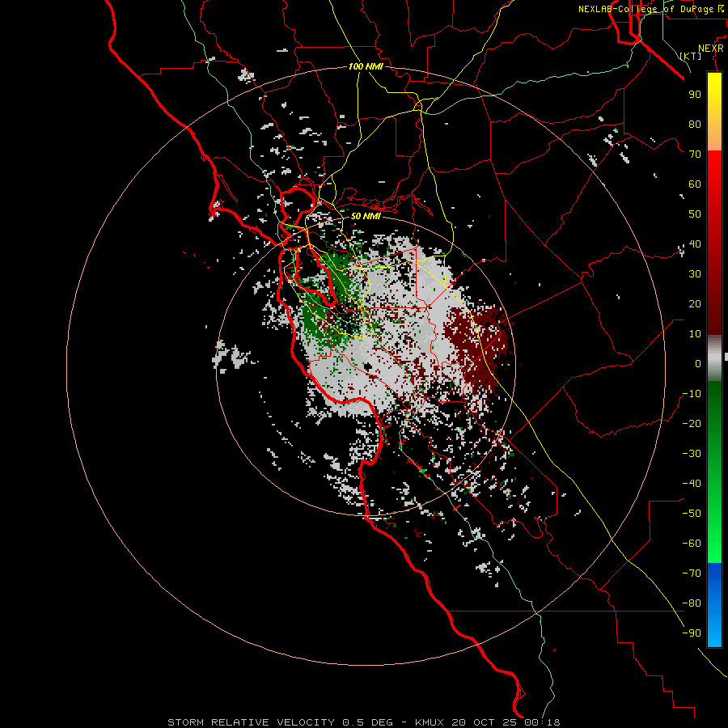The width and height of the screenshot is (728, 728).
Task: Click the positive 70 value on the scale
Action: 695,154
